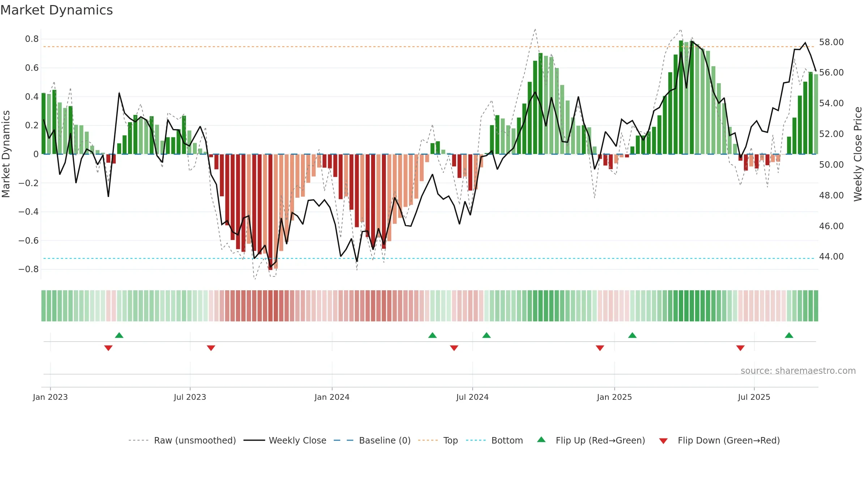The image size is (868, 488).
Task: Select the Flip Up triangle near August 2025
Action: pyautogui.click(x=789, y=335)
